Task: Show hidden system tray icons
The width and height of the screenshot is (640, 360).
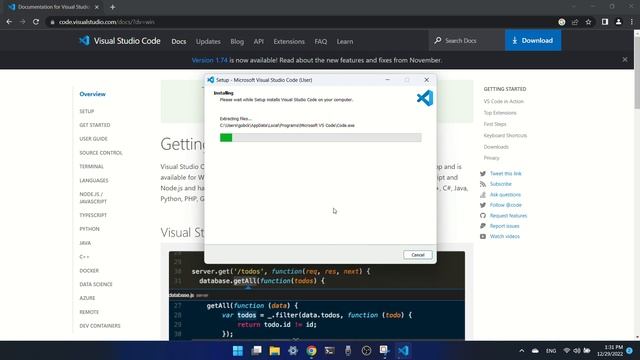Action: [x=522, y=351]
